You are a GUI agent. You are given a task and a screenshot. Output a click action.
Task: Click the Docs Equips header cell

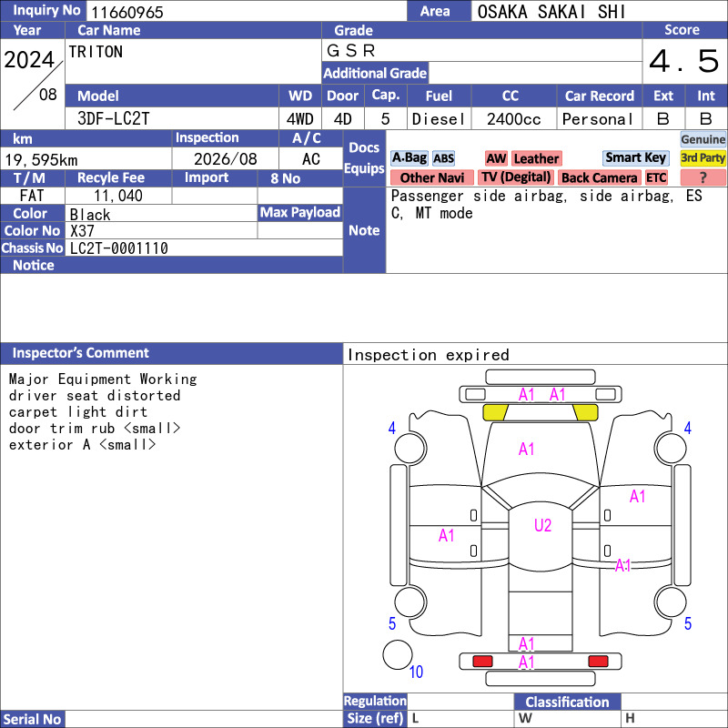click(x=364, y=157)
